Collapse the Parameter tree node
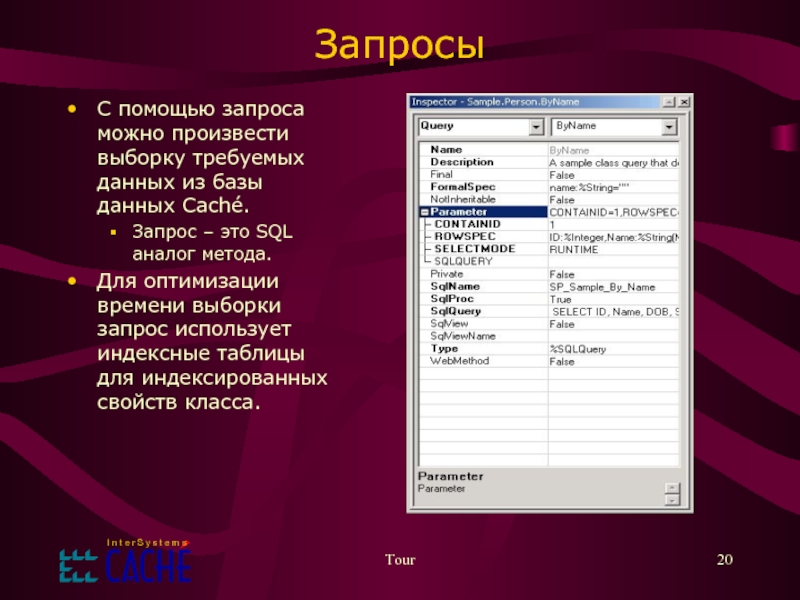800x600 pixels. (x=424, y=212)
